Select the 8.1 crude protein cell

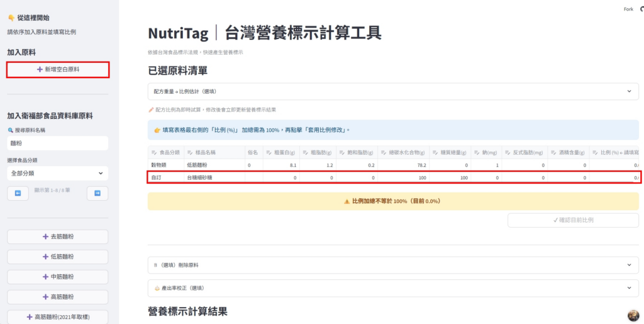pyautogui.click(x=281, y=165)
